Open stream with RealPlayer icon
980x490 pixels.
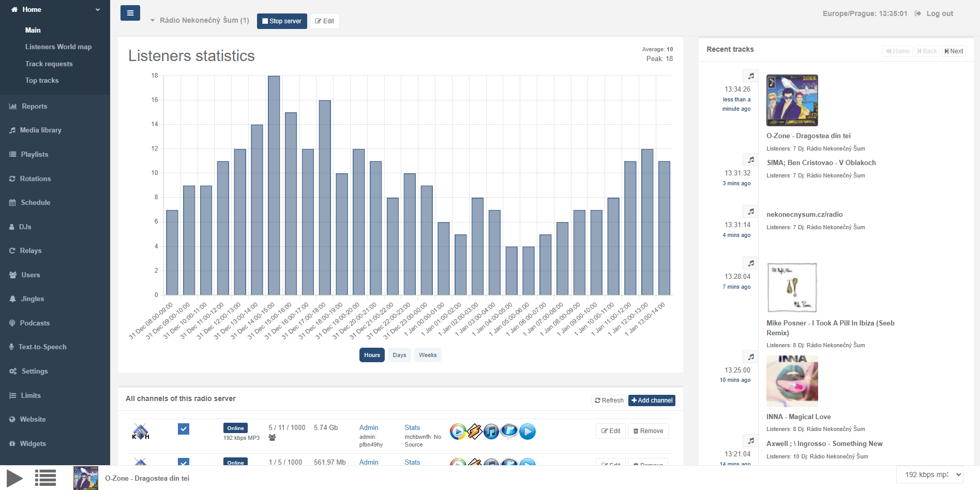coord(509,431)
